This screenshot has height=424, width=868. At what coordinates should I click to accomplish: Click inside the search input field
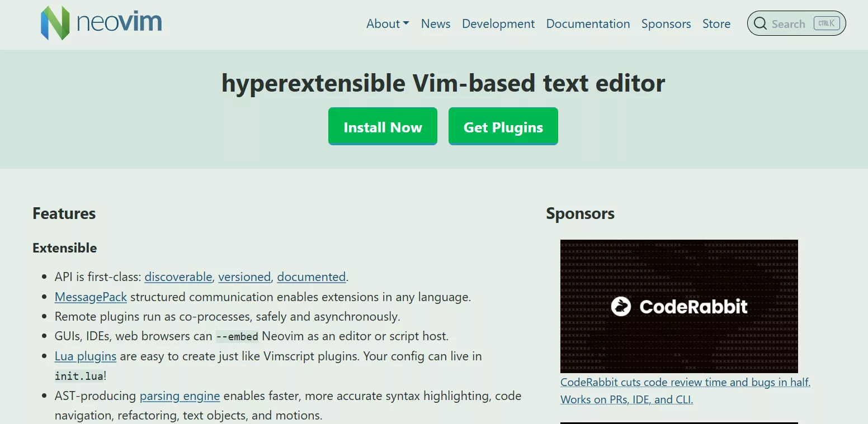point(789,23)
